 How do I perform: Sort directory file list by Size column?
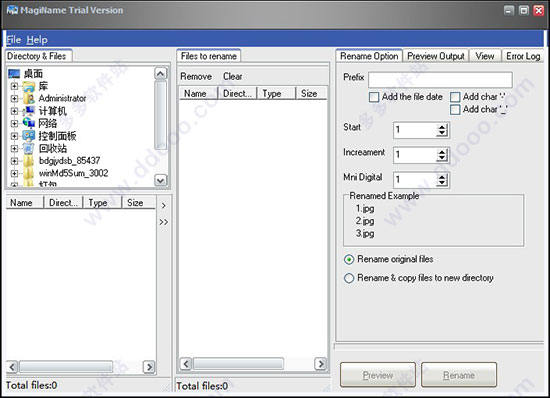[x=139, y=203]
